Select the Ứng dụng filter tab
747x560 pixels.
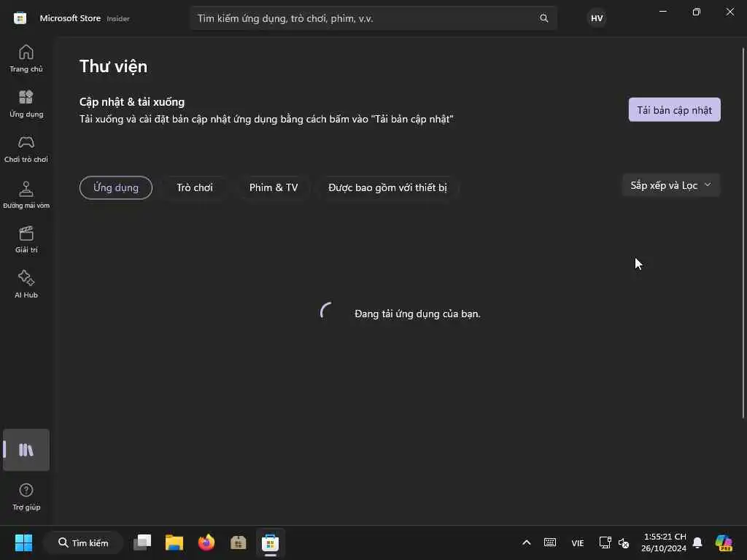coord(116,187)
